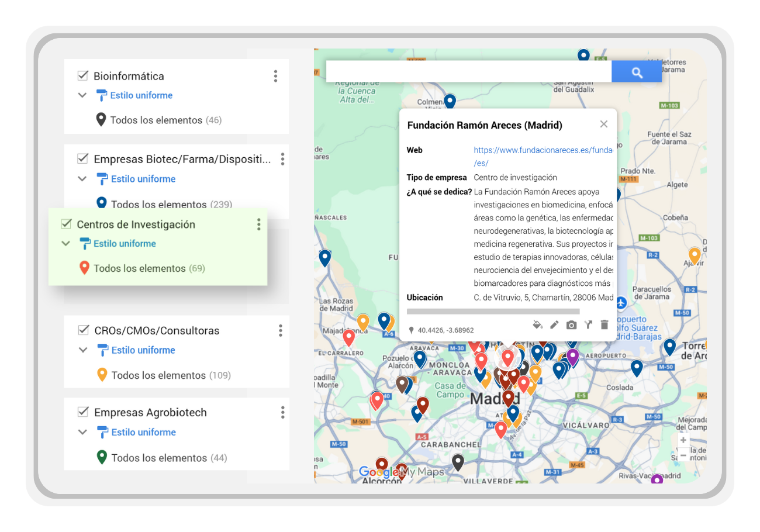Zoom in with the map plus button
The width and height of the screenshot is (760, 532).
pos(683,440)
